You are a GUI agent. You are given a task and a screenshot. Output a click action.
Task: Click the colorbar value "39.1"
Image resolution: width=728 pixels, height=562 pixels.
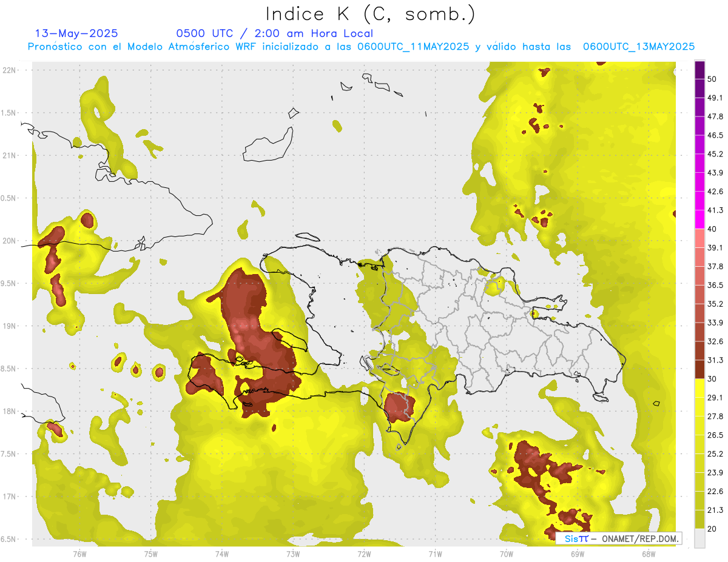pyautogui.click(x=716, y=248)
